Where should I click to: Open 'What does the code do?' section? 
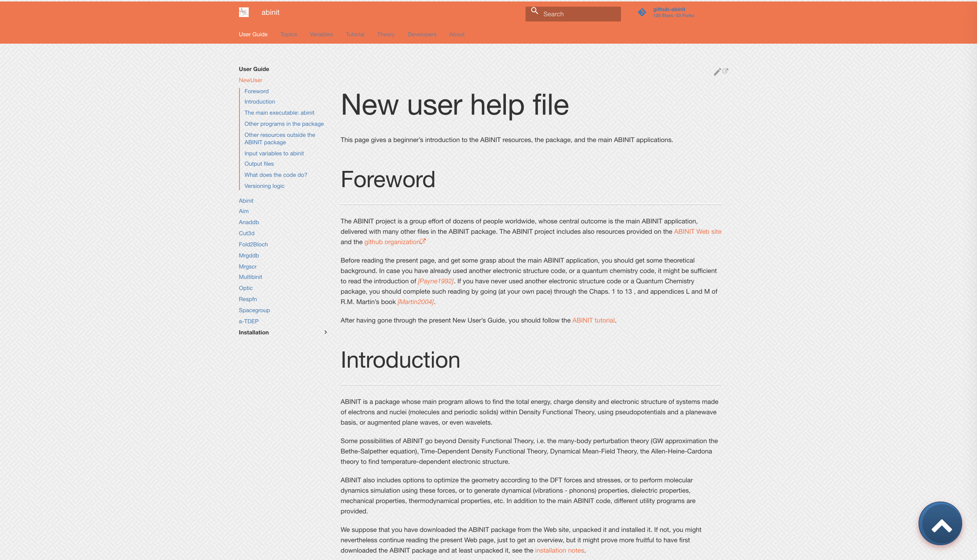pyautogui.click(x=275, y=175)
